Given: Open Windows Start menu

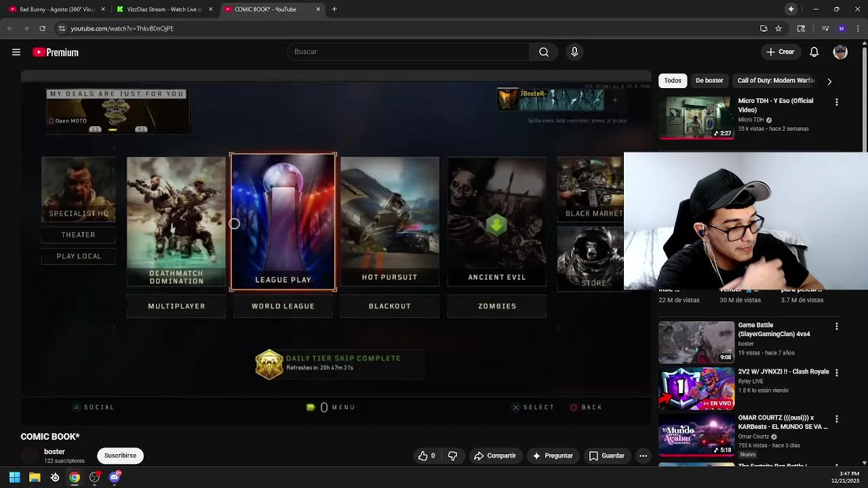Looking at the screenshot, I should [x=14, y=477].
